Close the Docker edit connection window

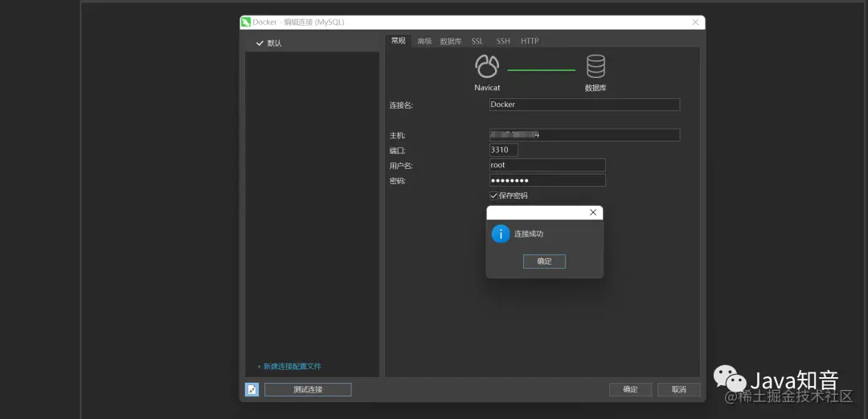(695, 23)
